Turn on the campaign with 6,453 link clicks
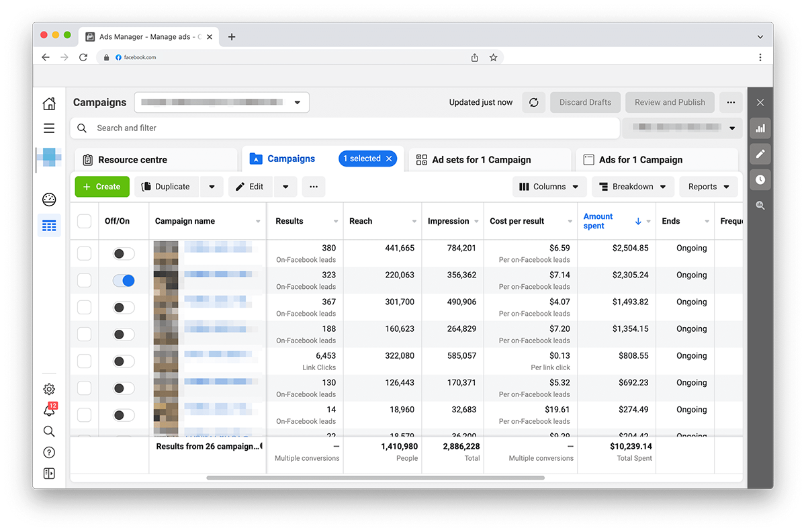 [x=124, y=361]
